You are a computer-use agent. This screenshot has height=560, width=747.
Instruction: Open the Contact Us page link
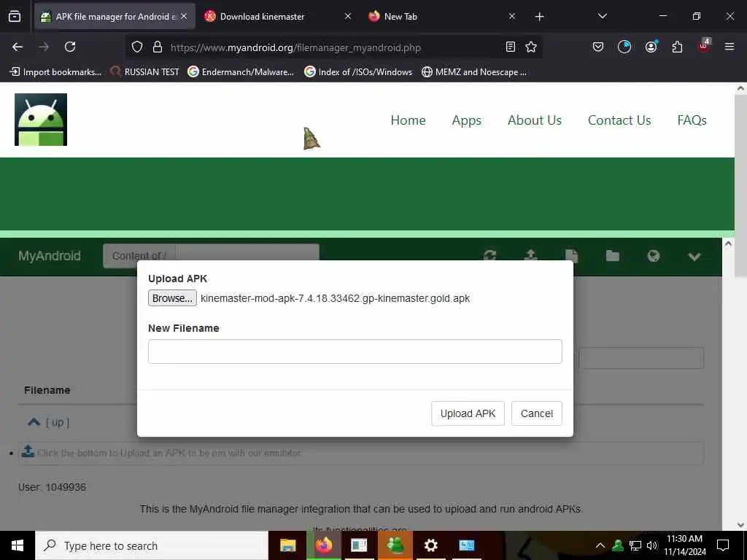pos(619,120)
